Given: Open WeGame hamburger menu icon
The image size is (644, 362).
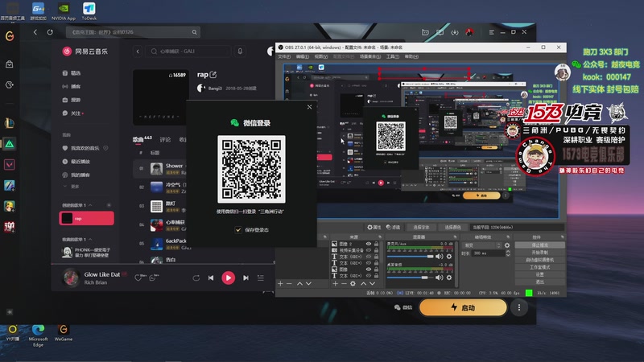Looking at the screenshot, I should pos(491,32).
